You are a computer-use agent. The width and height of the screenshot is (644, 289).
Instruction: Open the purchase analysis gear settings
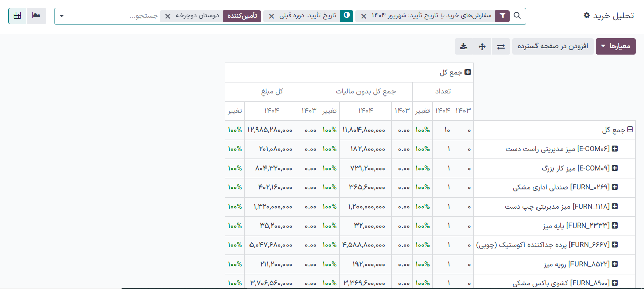pyautogui.click(x=587, y=16)
